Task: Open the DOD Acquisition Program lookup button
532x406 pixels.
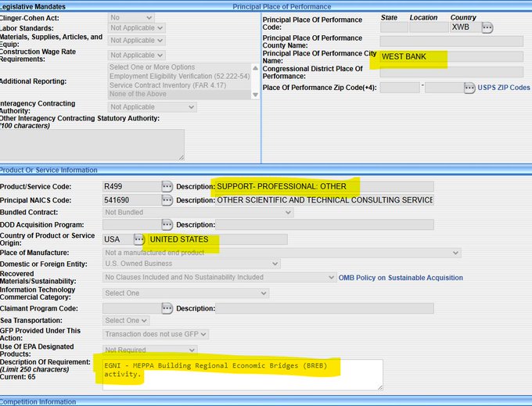Action: click(x=167, y=225)
